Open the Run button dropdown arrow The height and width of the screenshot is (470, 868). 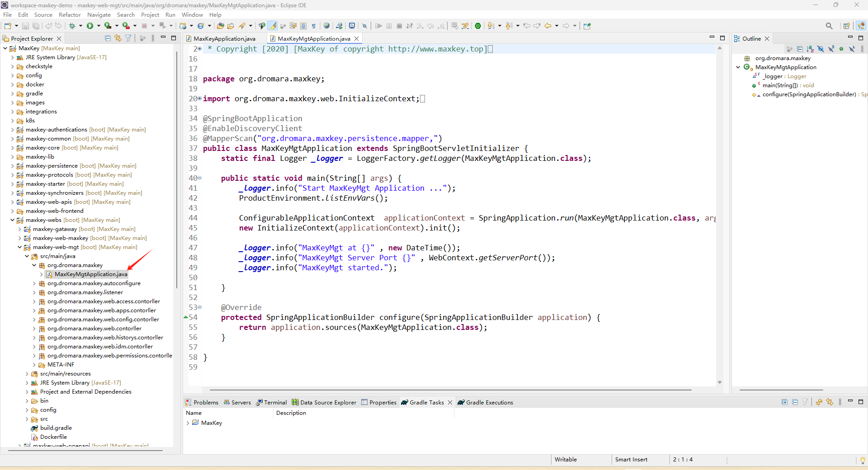coord(99,26)
